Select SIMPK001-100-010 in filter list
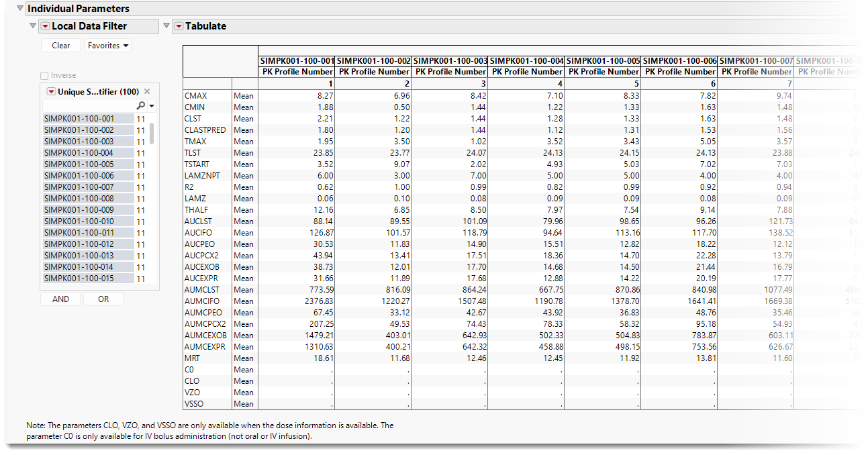 tap(89, 221)
